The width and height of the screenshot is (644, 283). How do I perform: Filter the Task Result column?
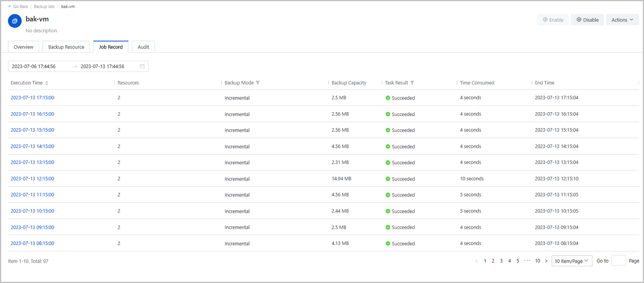(x=412, y=83)
